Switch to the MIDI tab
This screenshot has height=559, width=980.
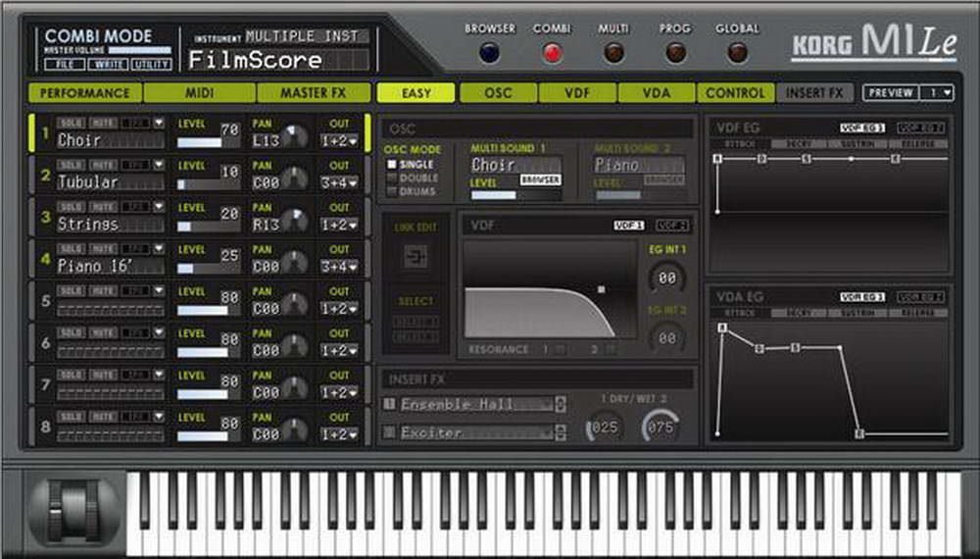(x=199, y=93)
